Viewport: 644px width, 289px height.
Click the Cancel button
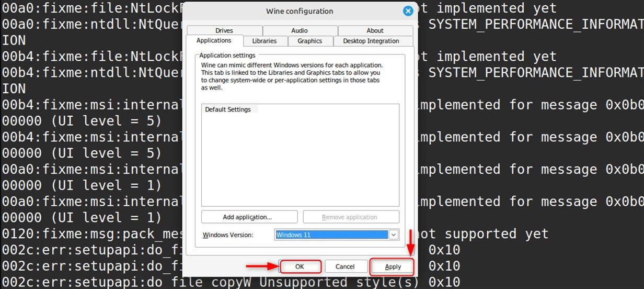pos(345,266)
